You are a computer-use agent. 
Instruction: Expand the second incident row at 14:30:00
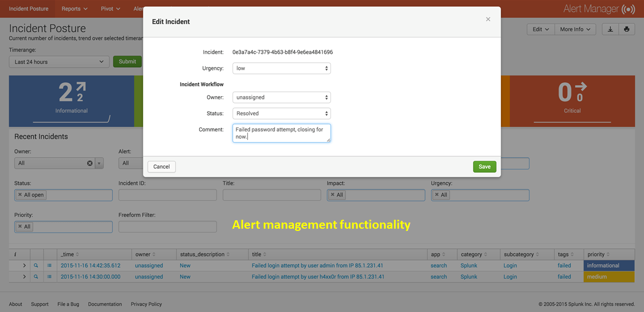click(24, 277)
